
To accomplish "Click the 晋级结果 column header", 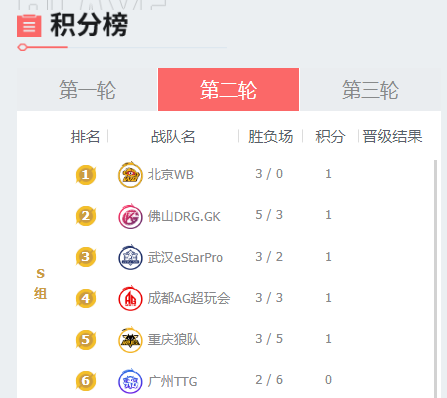I will [392, 137].
